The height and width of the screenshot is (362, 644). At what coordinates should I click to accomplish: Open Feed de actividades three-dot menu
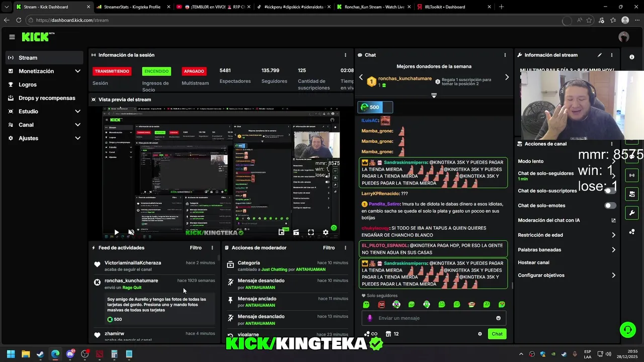click(x=212, y=248)
